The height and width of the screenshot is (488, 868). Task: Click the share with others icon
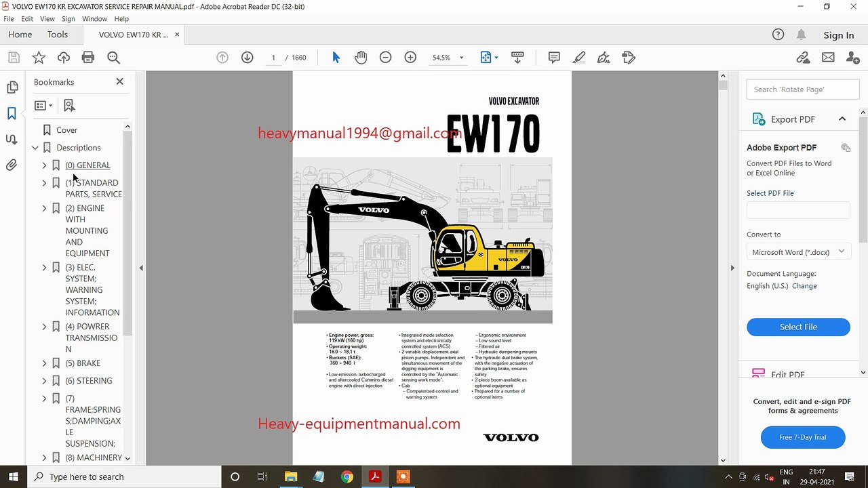[x=853, y=58]
